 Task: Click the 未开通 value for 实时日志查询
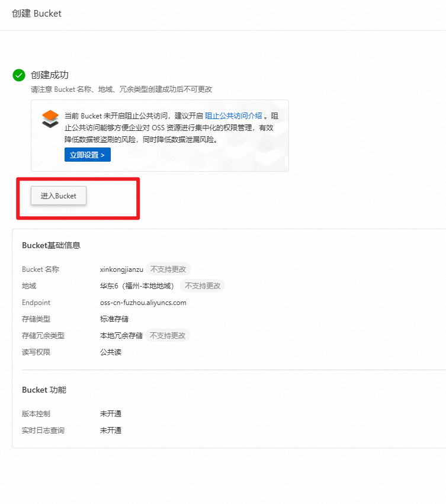click(x=111, y=431)
